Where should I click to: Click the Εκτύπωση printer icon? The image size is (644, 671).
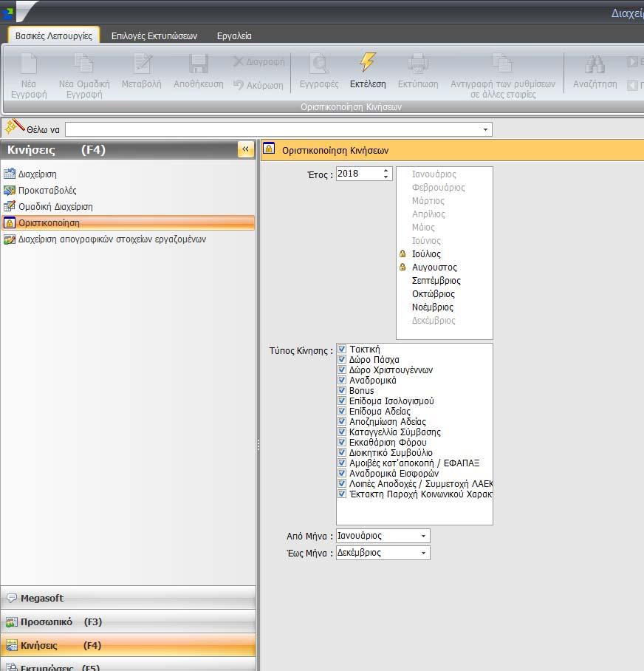click(418, 63)
